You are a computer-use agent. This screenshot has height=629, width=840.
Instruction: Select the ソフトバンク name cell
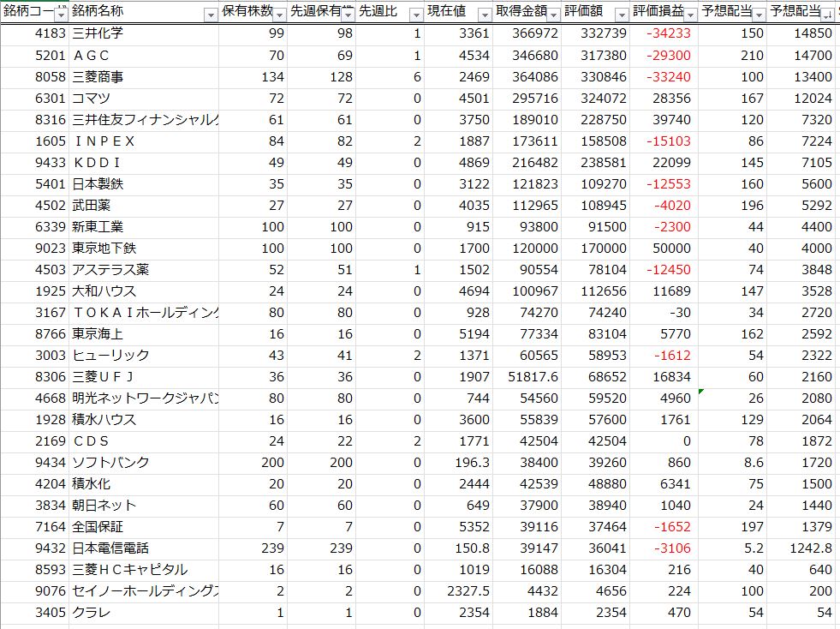[x=144, y=463]
